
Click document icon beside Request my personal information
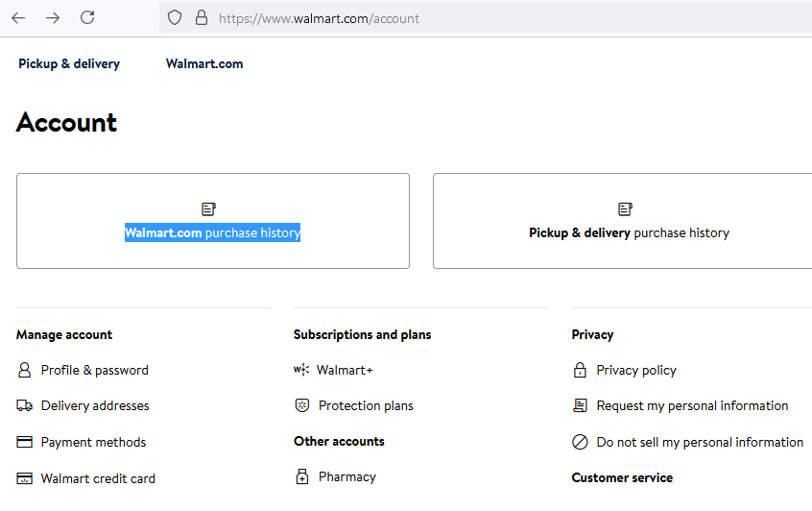pyautogui.click(x=580, y=405)
